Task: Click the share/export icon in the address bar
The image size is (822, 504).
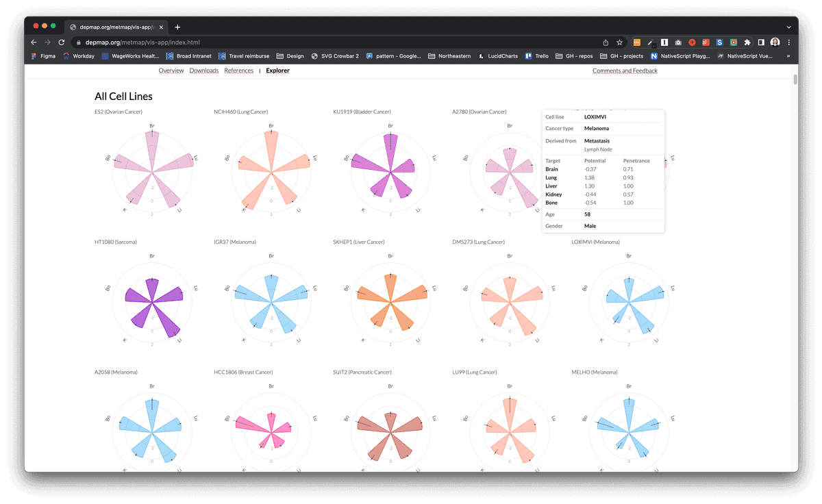Action: pos(605,42)
